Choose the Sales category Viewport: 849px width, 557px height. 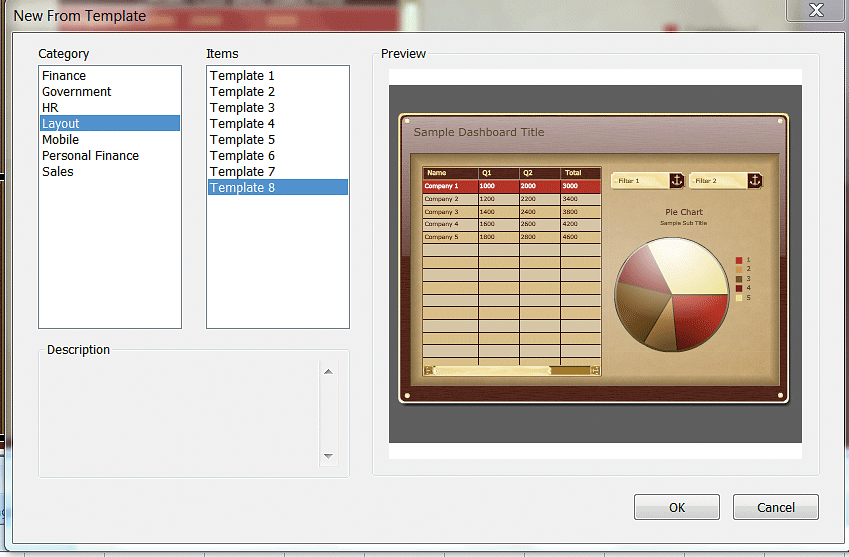click(58, 172)
